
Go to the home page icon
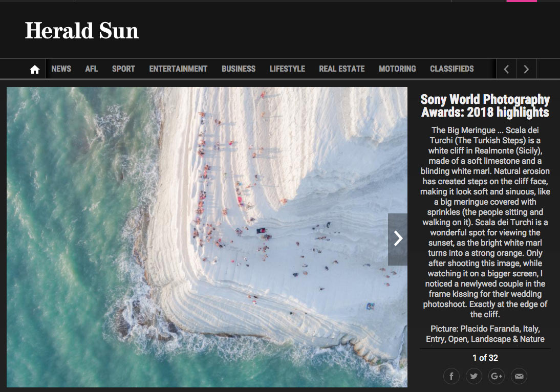coord(35,69)
